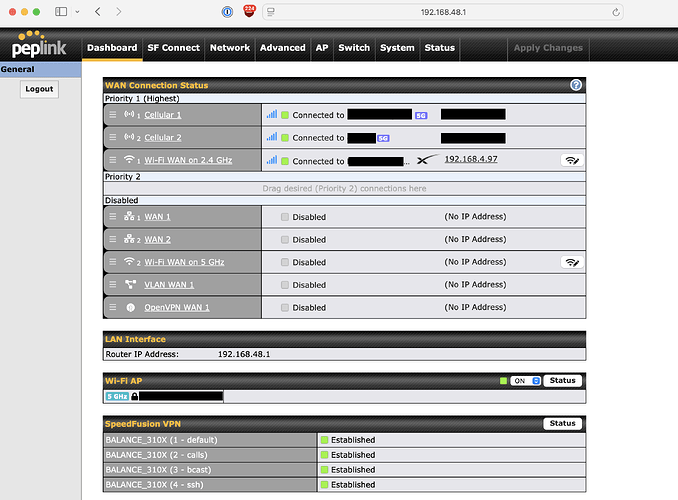Click the 5G badge on Cellular 2

pyautogui.click(x=383, y=138)
